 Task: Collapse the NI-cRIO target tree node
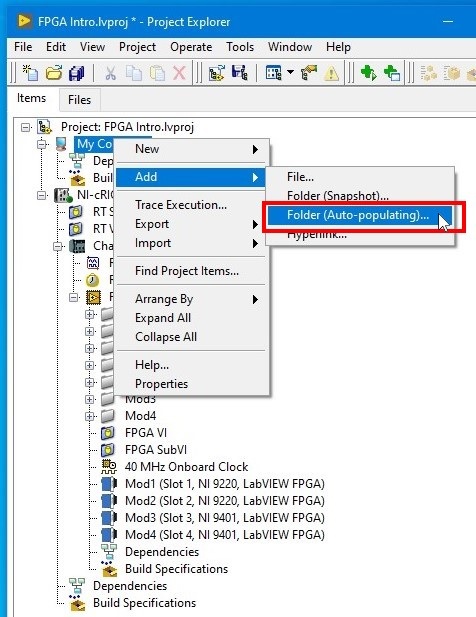(41, 195)
